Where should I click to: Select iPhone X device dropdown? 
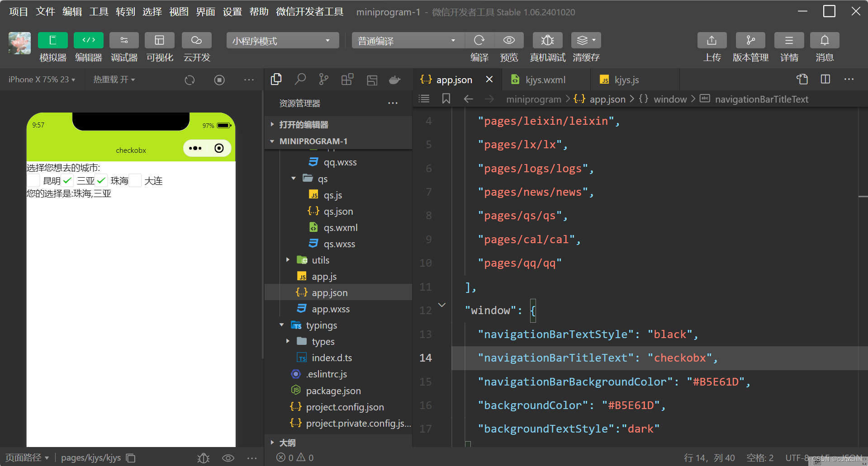pos(42,80)
